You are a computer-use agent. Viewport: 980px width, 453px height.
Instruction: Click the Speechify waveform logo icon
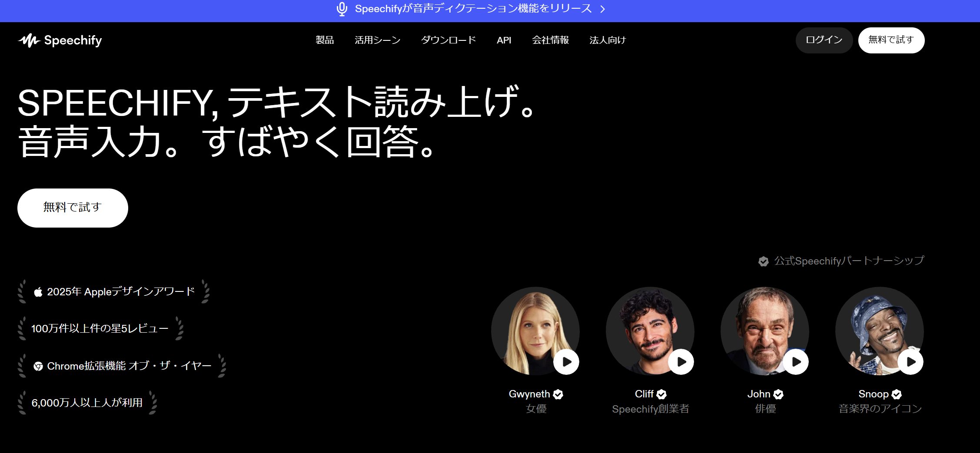click(29, 40)
